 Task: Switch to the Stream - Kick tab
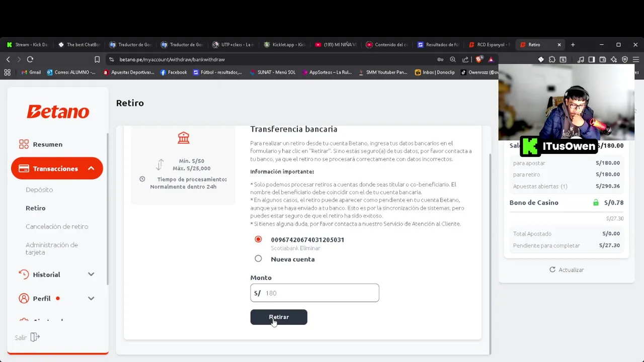point(28,45)
